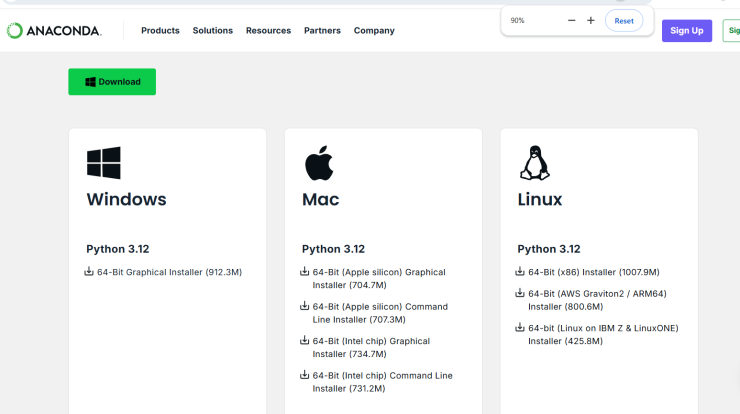Increase zoom with the plus button
740x414 pixels.
(590, 20)
